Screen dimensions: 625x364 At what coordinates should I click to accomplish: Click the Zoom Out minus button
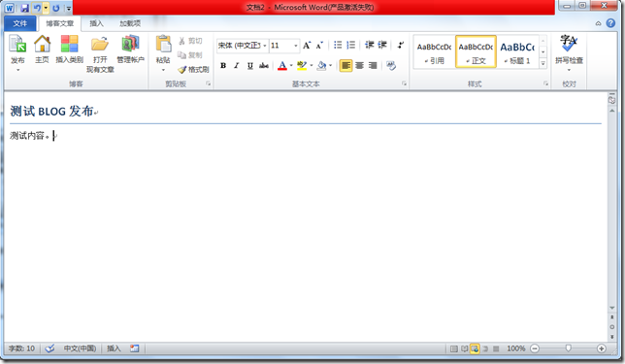(x=535, y=348)
